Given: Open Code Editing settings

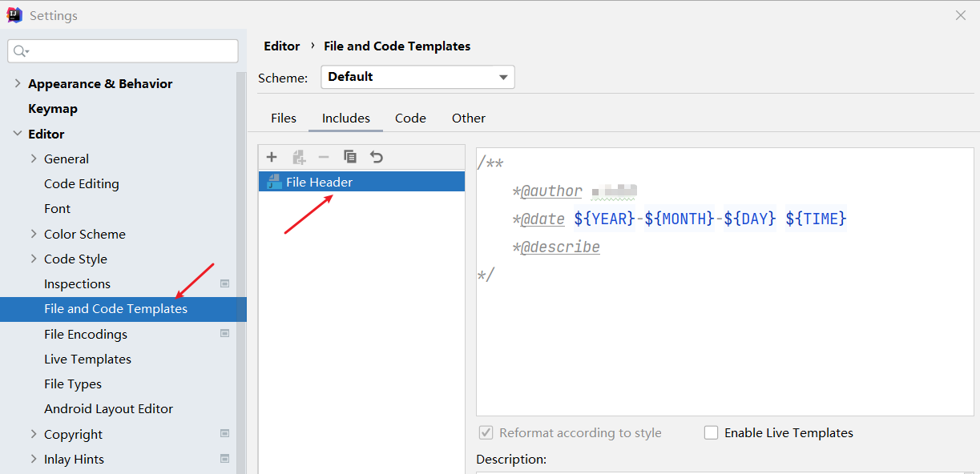Looking at the screenshot, I should coord(82,183).
